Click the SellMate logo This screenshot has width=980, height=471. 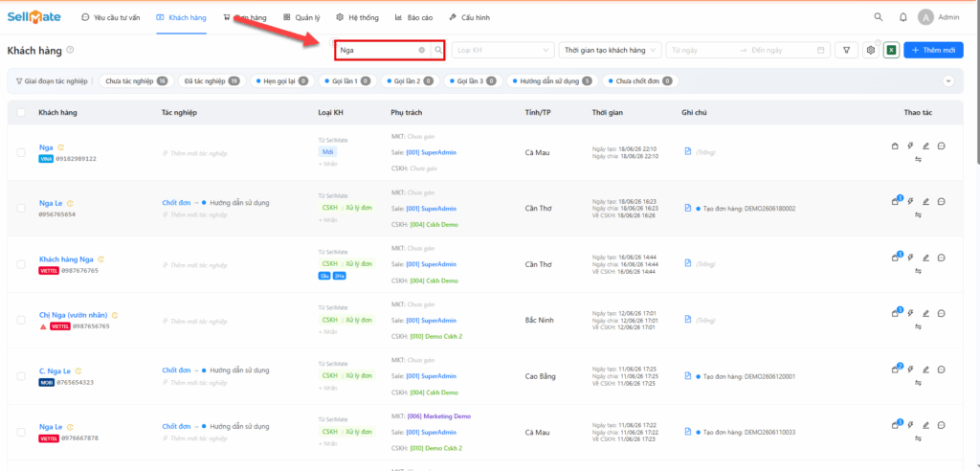point(33,17)
